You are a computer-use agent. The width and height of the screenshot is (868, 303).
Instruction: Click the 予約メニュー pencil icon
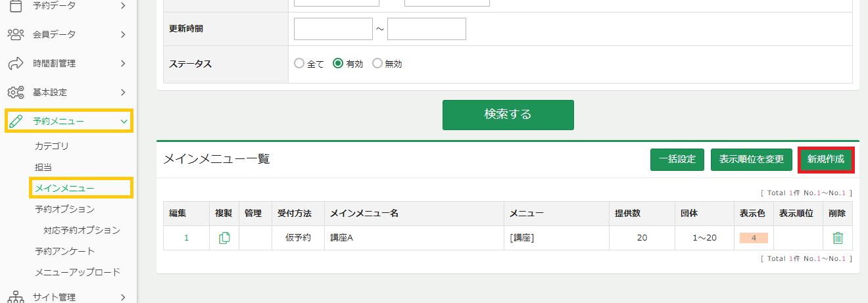point(16,121)
